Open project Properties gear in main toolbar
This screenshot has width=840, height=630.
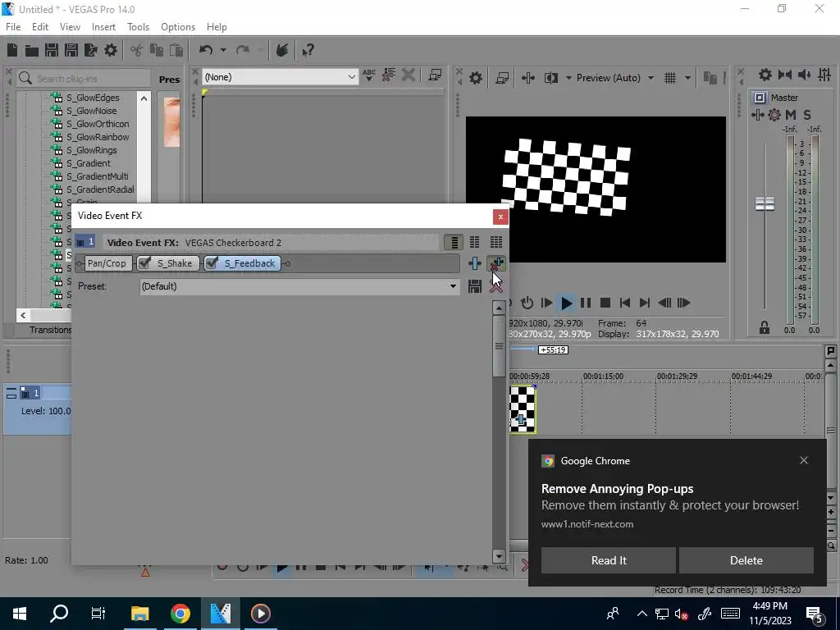tap(111, 50)
